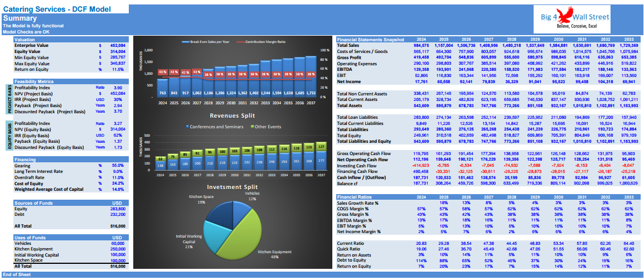Viewport: 644px width, 280px height.
Task: Select the PROJECT BASIS vertical label
Action: click(x=8, y=100)
